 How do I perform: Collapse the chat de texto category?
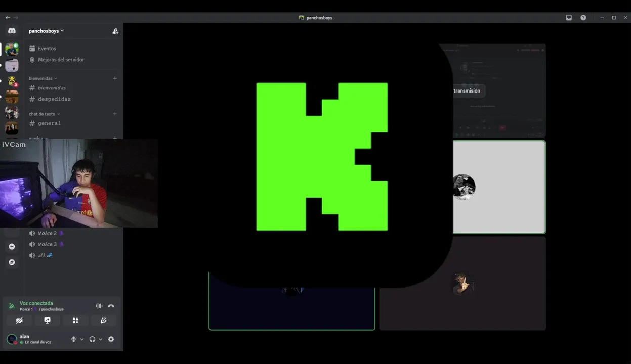(45, 114)
